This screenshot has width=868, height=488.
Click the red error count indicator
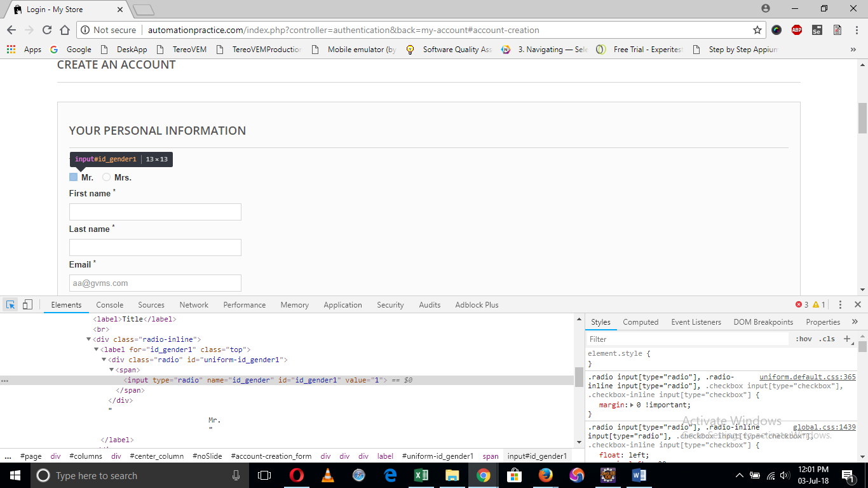[x=802, y=305]
